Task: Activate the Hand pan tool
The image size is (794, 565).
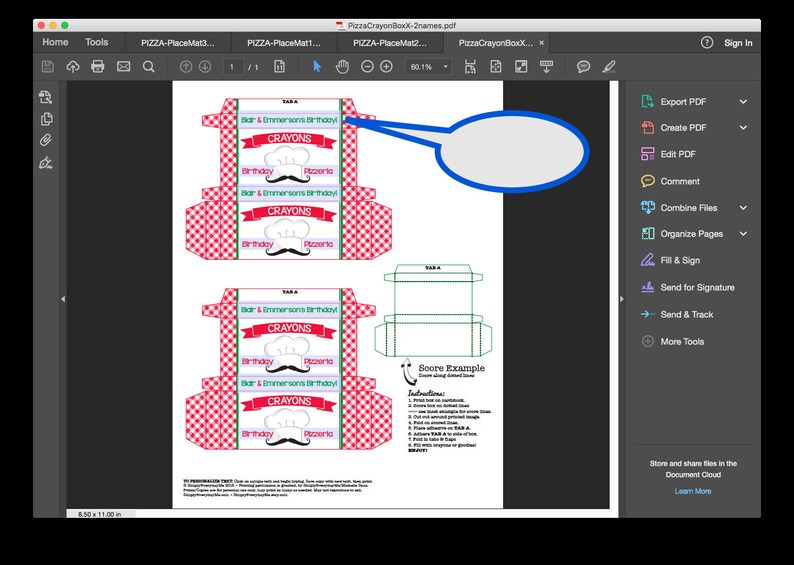Action: pyautogui.click(x=342, y=66)
